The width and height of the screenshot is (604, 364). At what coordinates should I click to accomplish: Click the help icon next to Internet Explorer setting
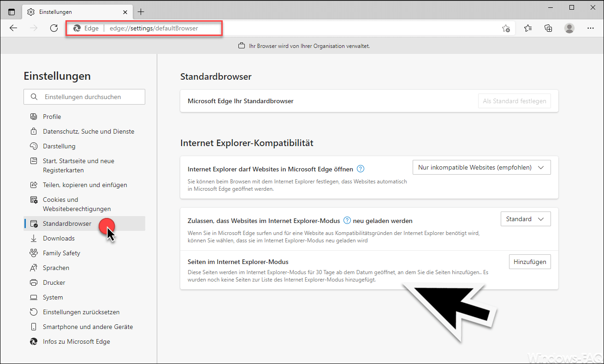[360, 169]
